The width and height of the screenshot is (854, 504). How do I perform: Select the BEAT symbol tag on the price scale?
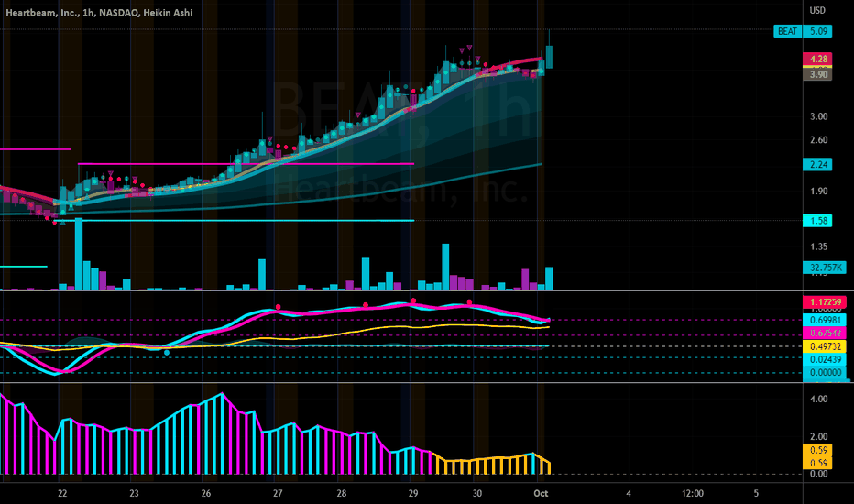click(x=787, y=31)
